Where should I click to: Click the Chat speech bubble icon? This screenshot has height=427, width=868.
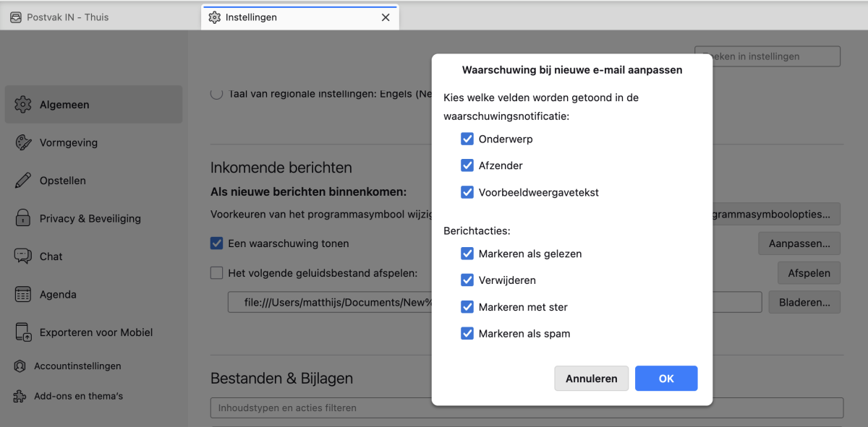23,256
